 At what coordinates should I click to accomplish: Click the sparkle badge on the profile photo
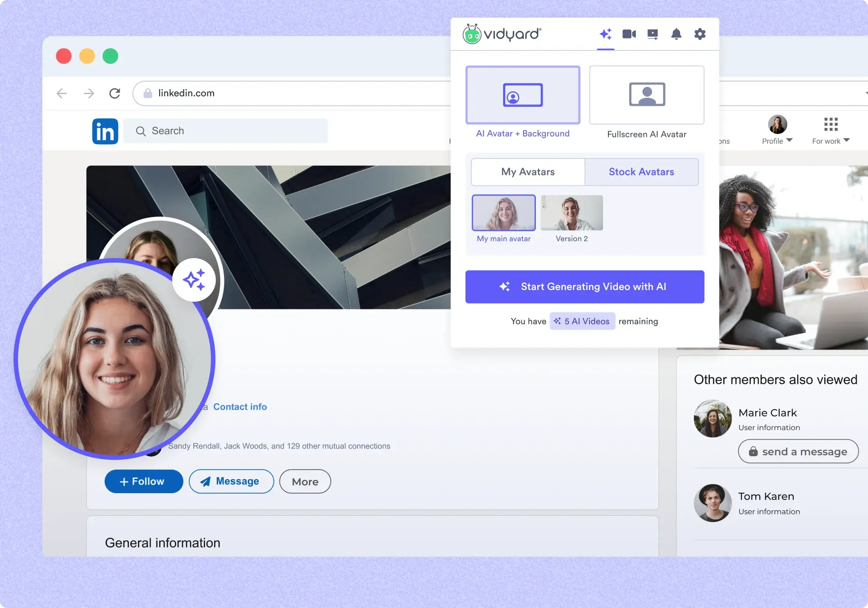tap(194, 280)
